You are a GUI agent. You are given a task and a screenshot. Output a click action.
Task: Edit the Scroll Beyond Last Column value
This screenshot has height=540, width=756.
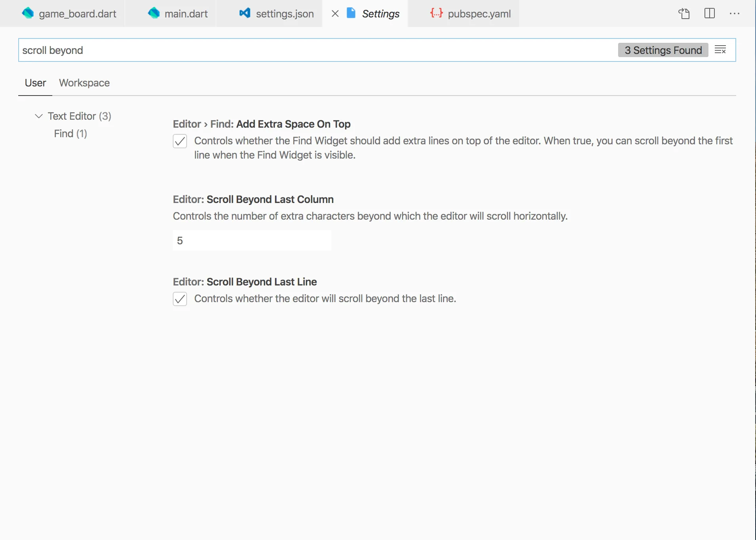[251, 240]
